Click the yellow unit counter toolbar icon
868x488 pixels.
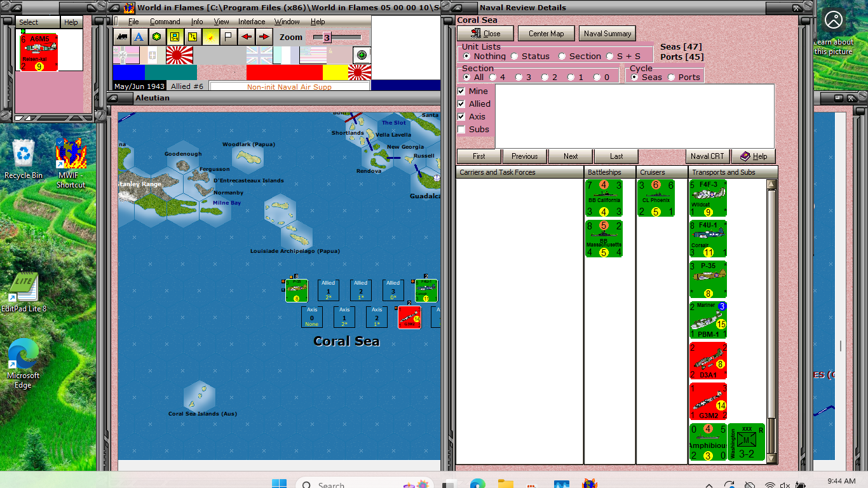[174, 37]
